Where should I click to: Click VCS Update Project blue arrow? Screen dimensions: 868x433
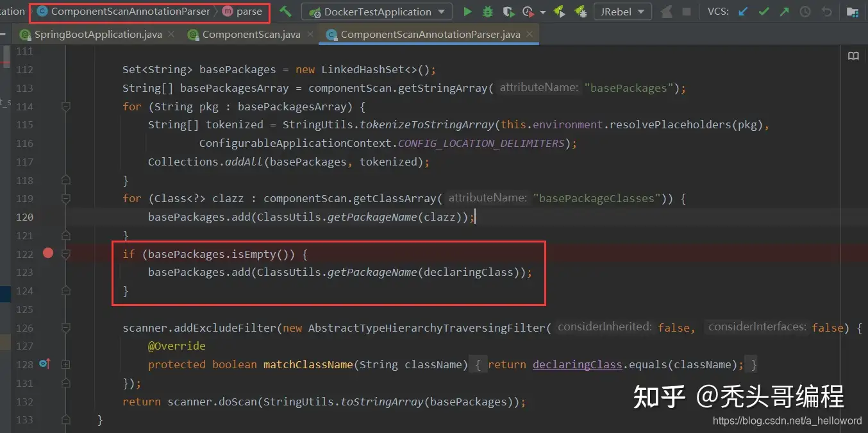[x=743, y=12]
